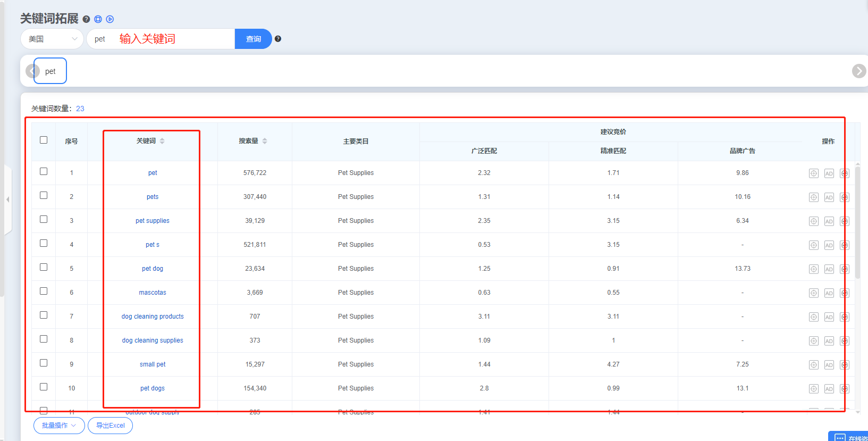
Task: Open the help icon next to 查询 button
Action: point(278,39)
